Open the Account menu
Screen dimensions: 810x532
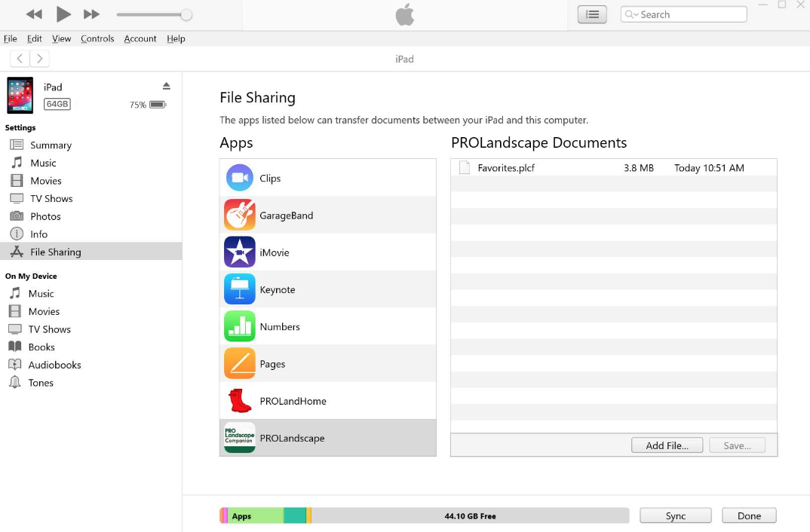[x=140, y=38]
